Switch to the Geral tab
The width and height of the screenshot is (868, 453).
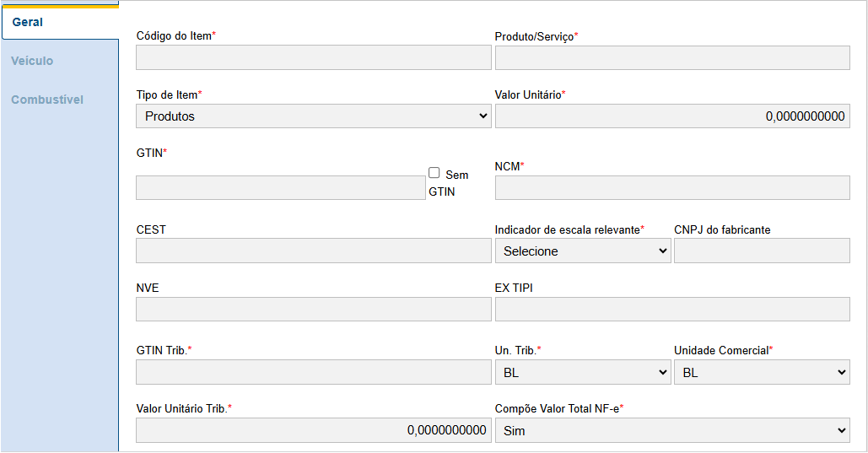(x=28, y=22)
